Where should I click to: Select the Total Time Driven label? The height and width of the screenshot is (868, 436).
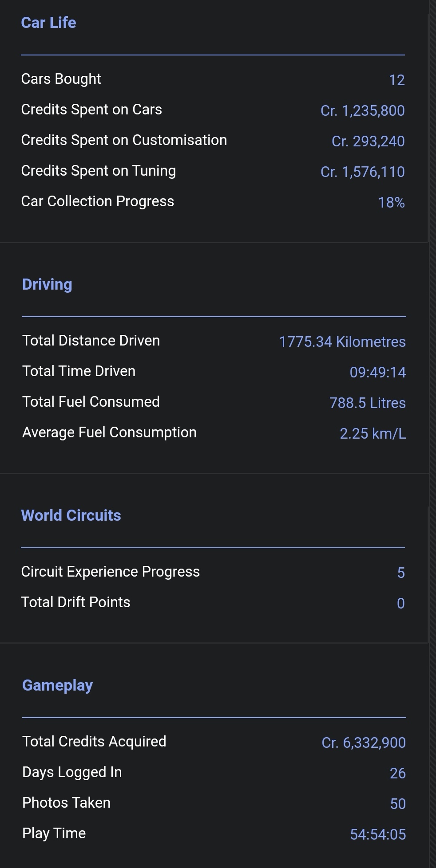coord(79,371)
